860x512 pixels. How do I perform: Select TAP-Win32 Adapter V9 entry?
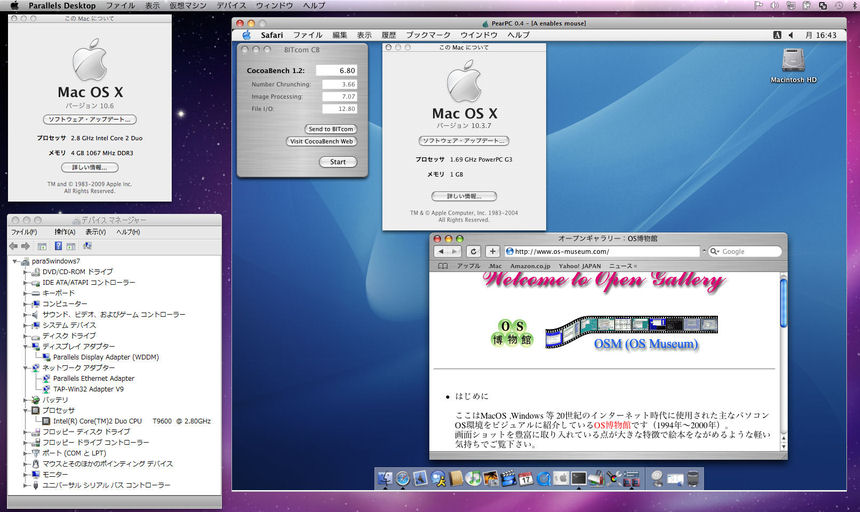click(88, 389)
